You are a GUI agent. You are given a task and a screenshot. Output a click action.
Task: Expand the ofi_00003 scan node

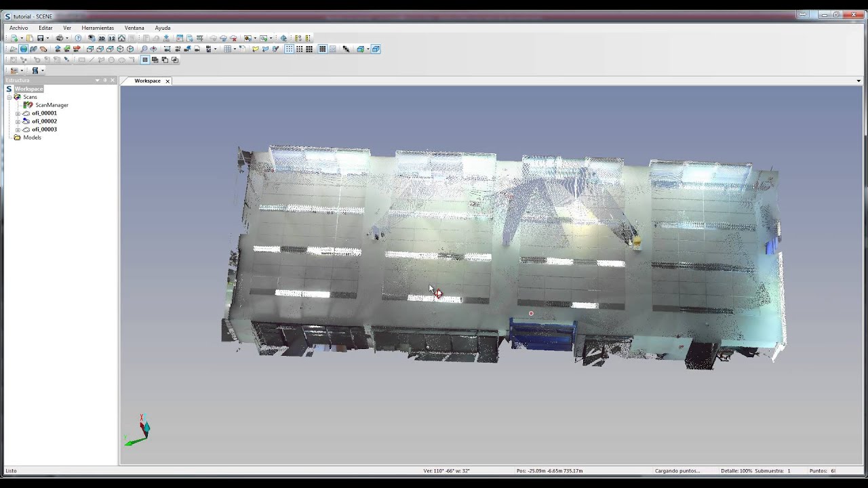point(18,129)
